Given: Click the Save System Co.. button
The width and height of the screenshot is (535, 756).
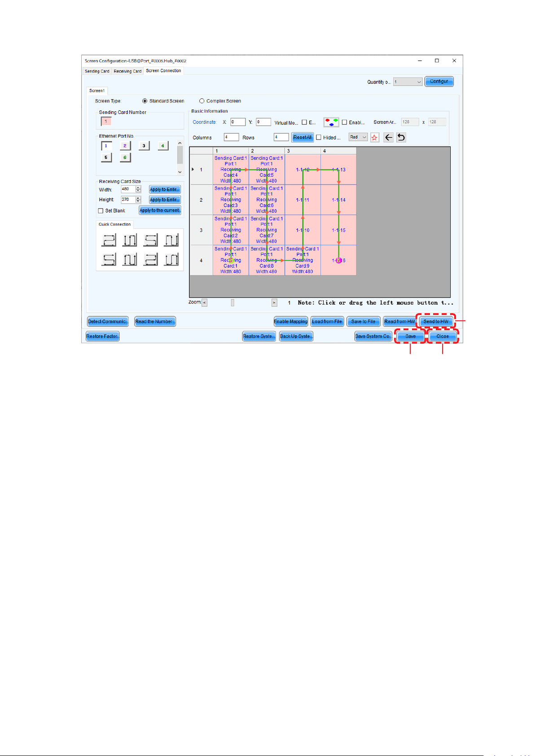Looking at the screenshot, I should click(373, 336).
